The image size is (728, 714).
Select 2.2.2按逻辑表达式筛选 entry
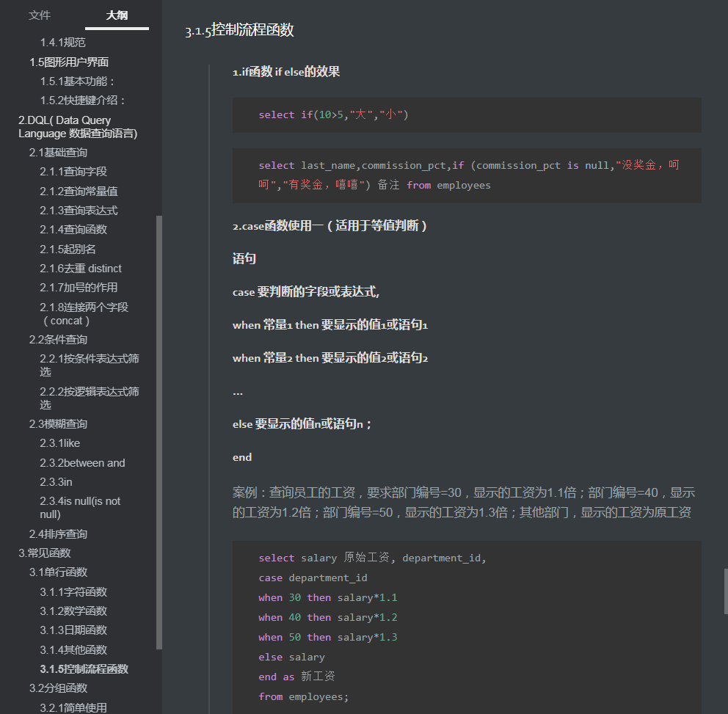coord(90,398)
